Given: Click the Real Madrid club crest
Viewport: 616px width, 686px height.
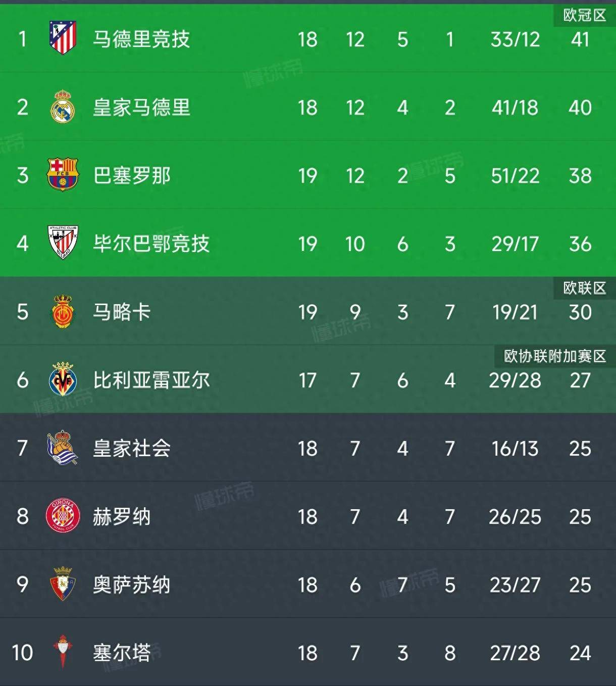Looking at the screenshot, I should pos(62,108).
